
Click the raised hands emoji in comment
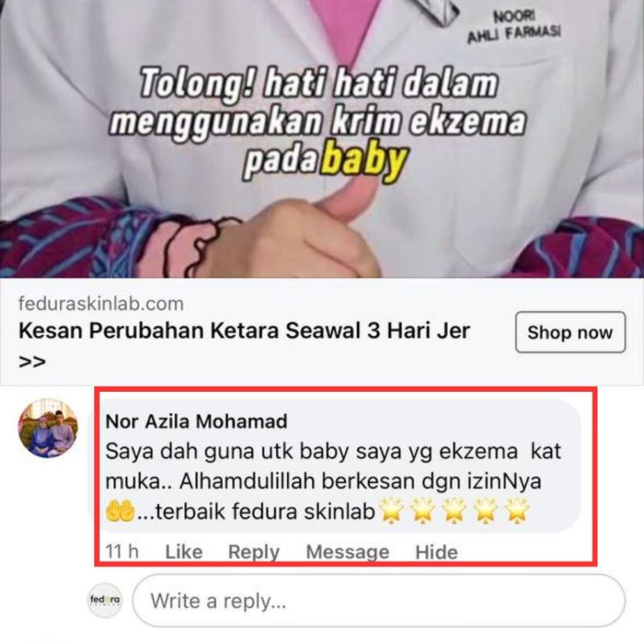click(x=120, y=511)
